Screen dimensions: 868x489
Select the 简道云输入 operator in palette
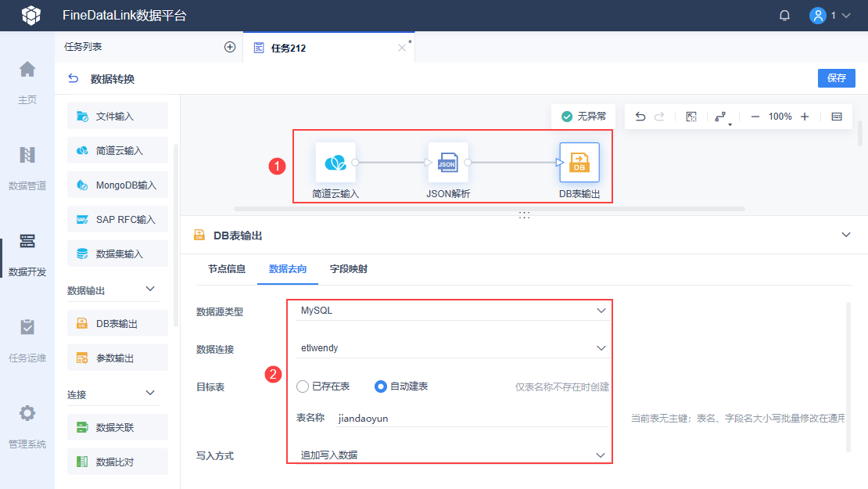coord(117,151)
